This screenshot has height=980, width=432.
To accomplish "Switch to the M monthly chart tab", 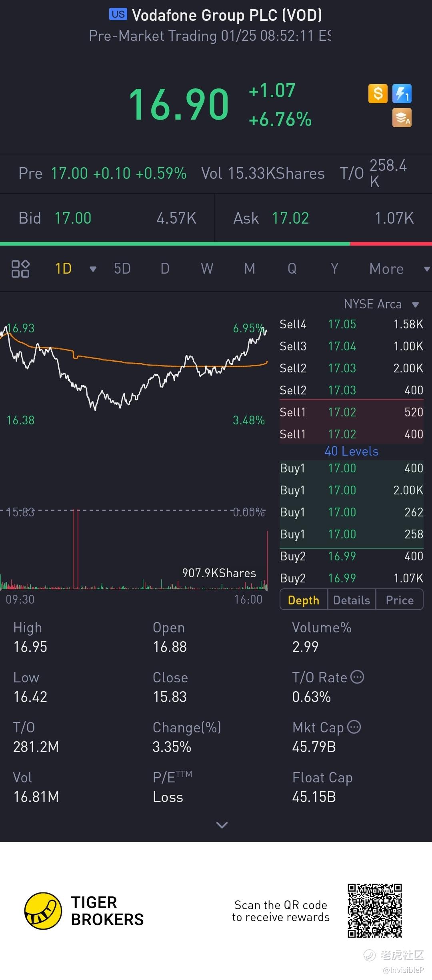I will point(250,269).
